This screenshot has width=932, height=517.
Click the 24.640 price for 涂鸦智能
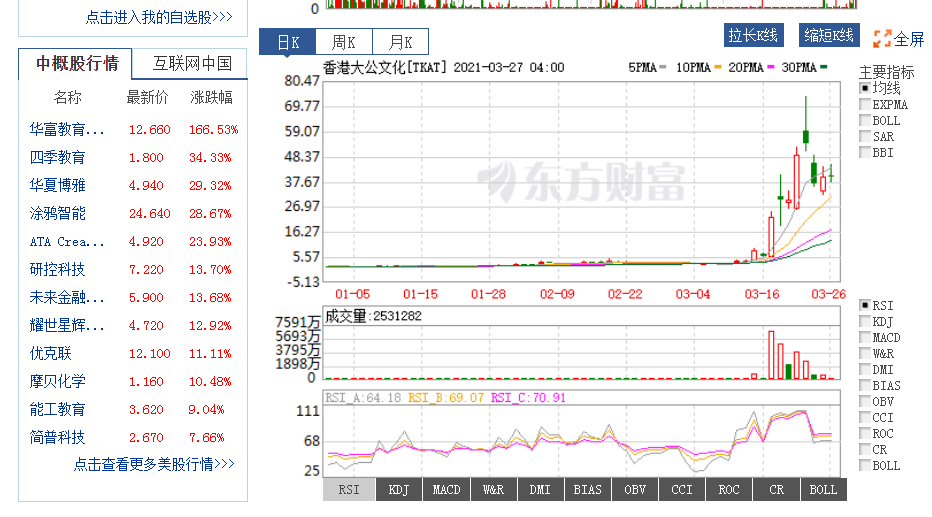pos(149,213)
